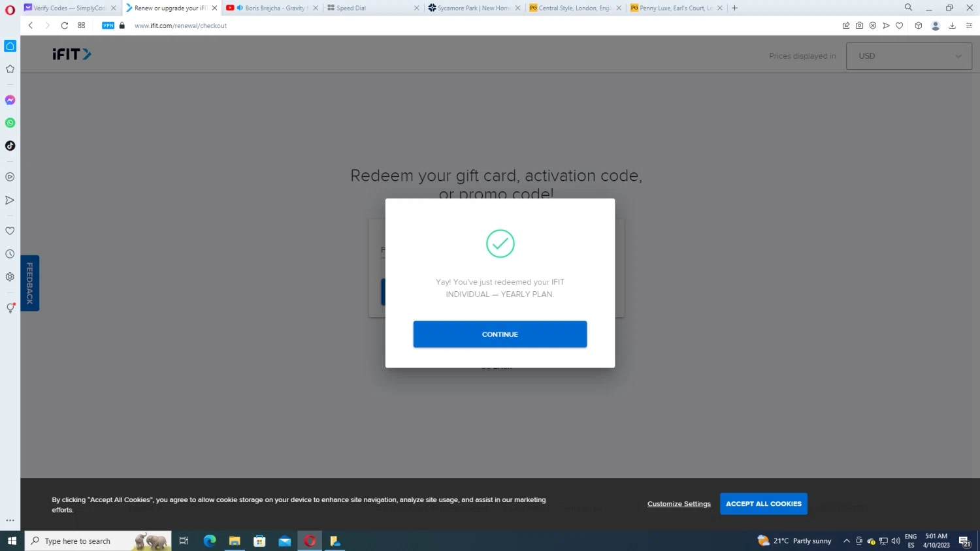Accept all cookies in the banner
Viewport: 980px width, 551px height.
pos(764,504)
